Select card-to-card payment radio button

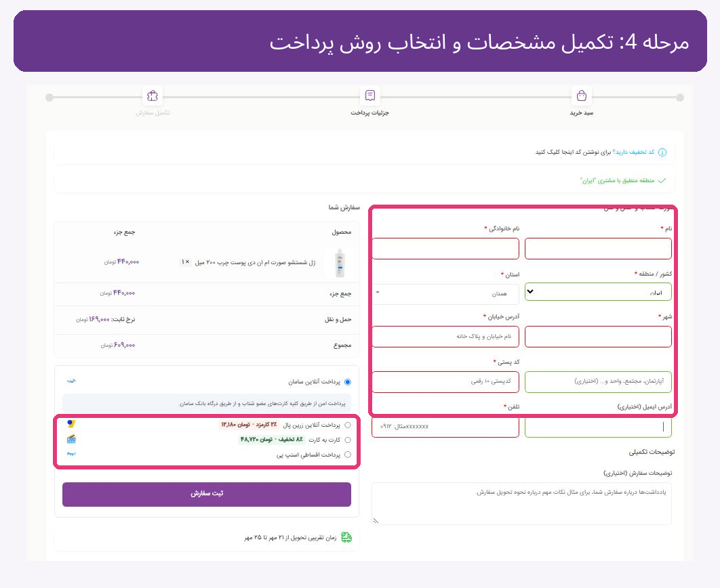[x=348, y=440]
